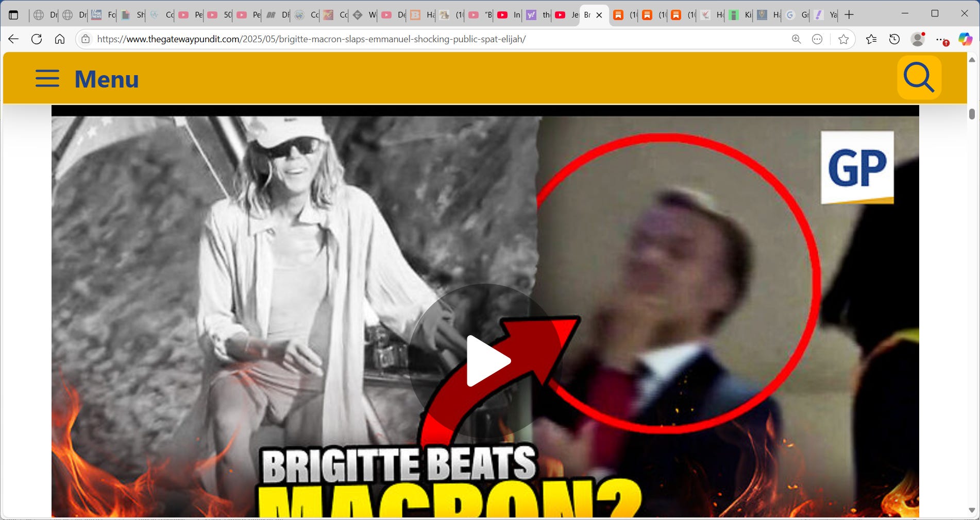Switch to the YouTube 'In' tab
The width and height of the screenshot is (980, 520).
point(509,15)
